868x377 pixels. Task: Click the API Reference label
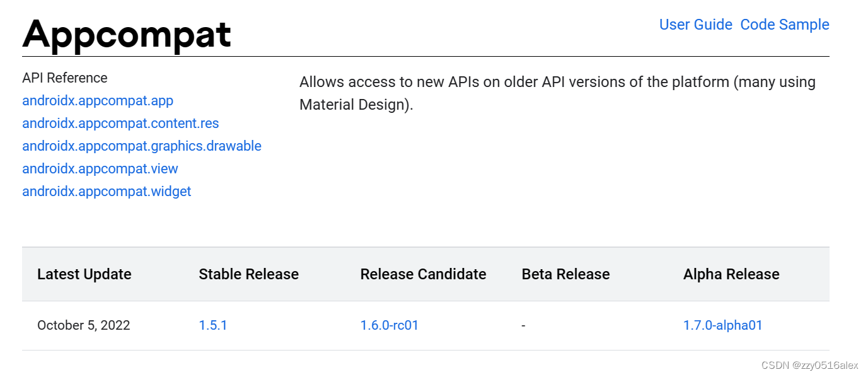pos(64,78)
